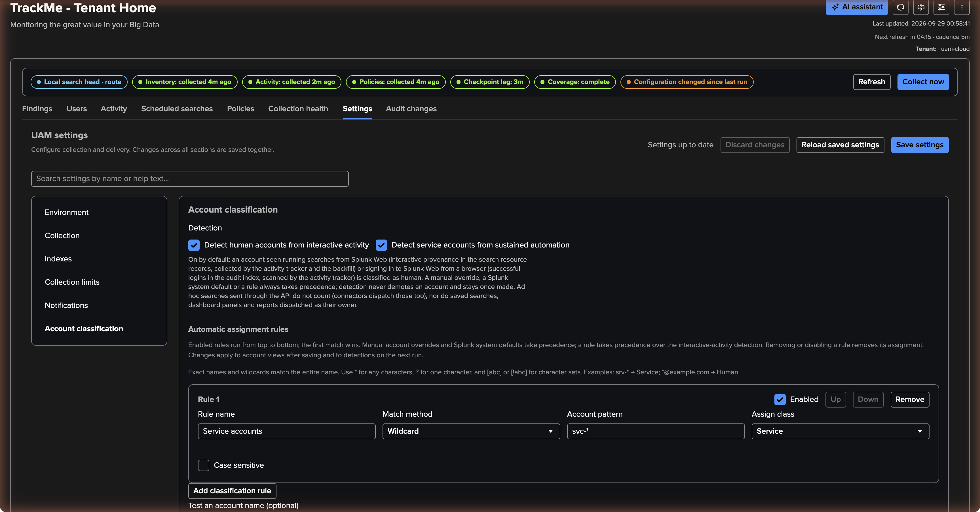Toggle the Case sensitive checkbox
The height and width of the screenshot is (512, 980).
point(204,465)
